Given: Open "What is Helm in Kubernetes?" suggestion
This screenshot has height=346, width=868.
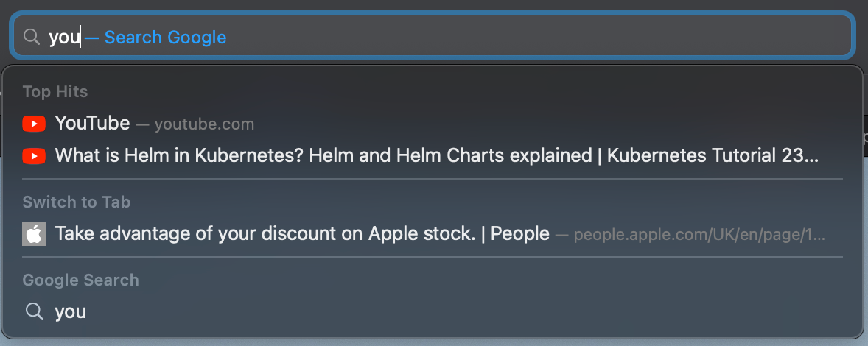Looking at the screenshot, I should pyautogui.click(x=432, y=156).
